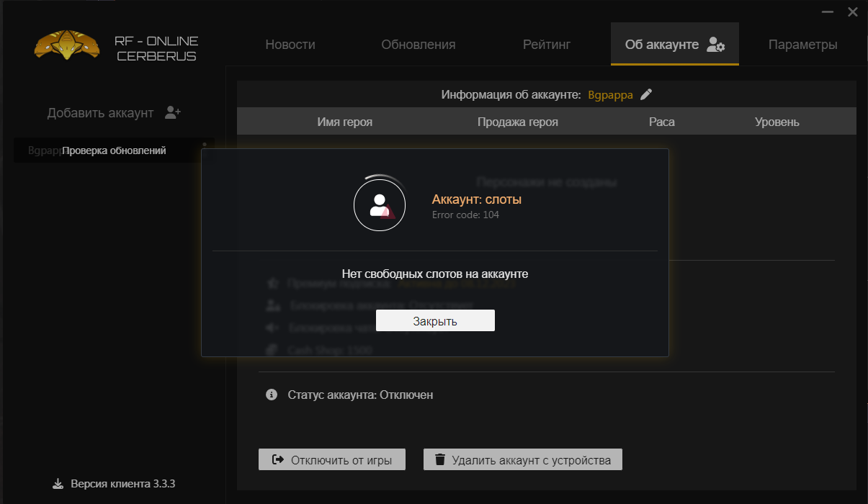Click Удалить аккаунт с устройства button
Image resolution: width=868 pixels, height=504 pixels.
click(x=522, y=459)
